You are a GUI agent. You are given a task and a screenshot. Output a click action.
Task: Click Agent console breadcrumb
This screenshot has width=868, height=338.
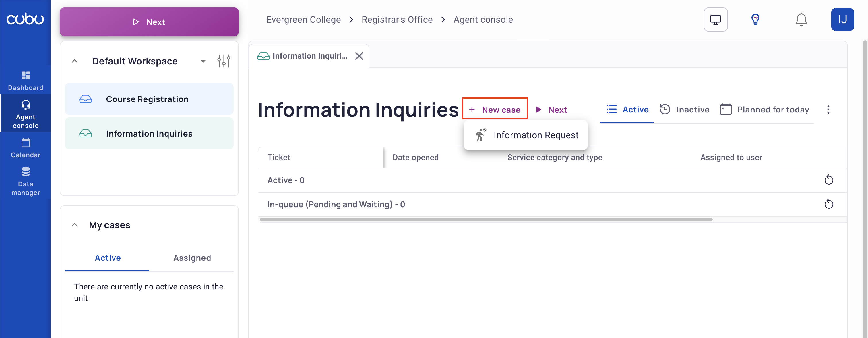483,20
